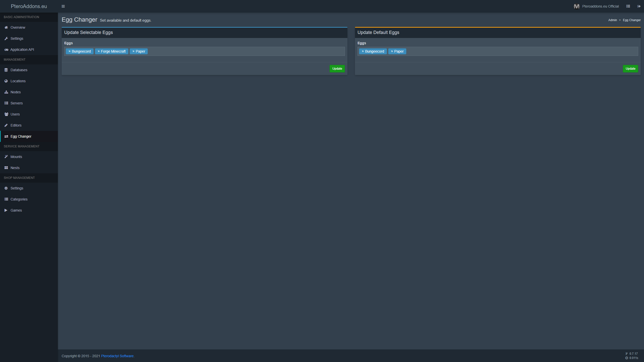Remove Paper tag from Default Eggs
Viewport: 644px width, 362px height.
click(x=392, y=51)
